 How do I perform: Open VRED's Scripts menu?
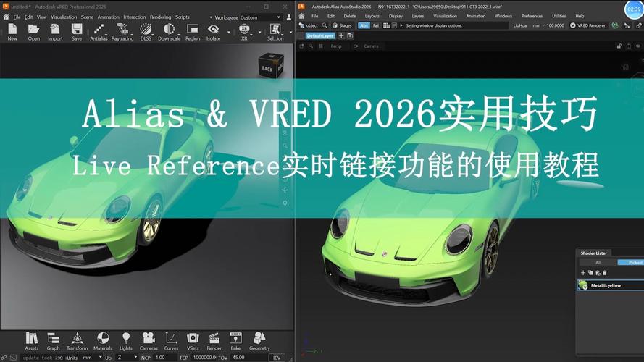(183, 17)
